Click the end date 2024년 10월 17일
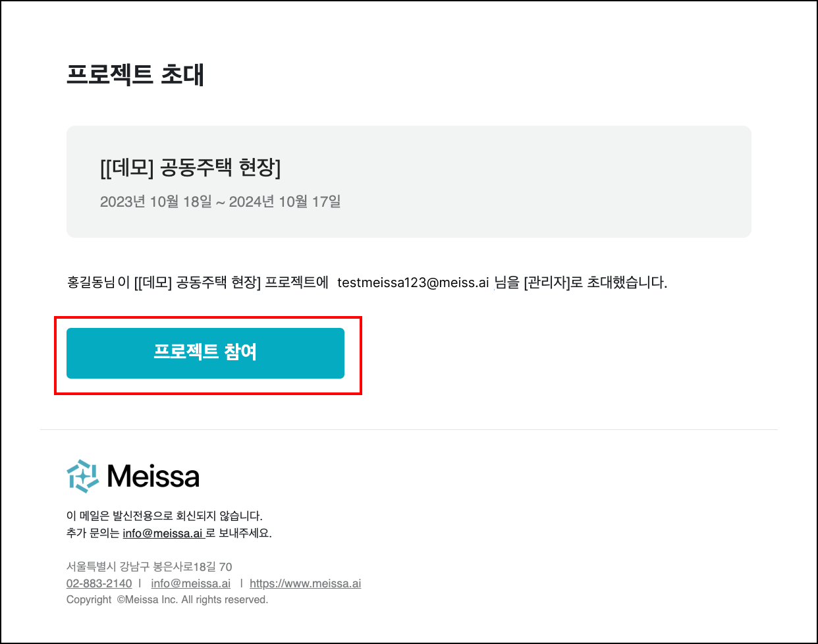This screenshot has height=644, width=818. (x=285, y=201)
